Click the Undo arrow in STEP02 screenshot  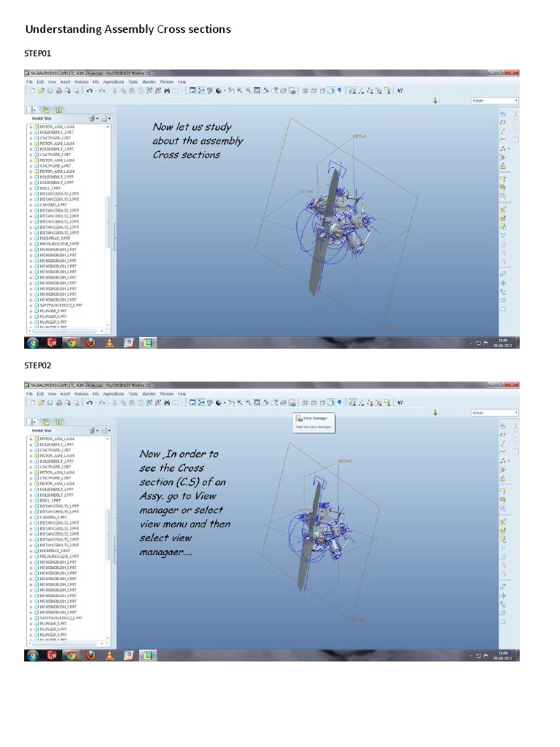click(x=90, y=403)
